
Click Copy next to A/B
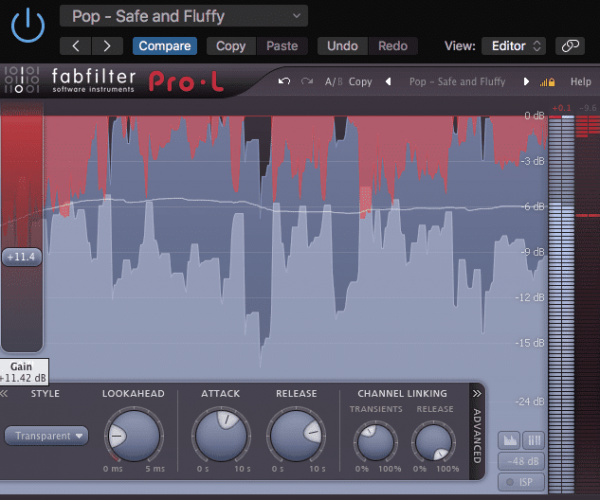(360, 81)
